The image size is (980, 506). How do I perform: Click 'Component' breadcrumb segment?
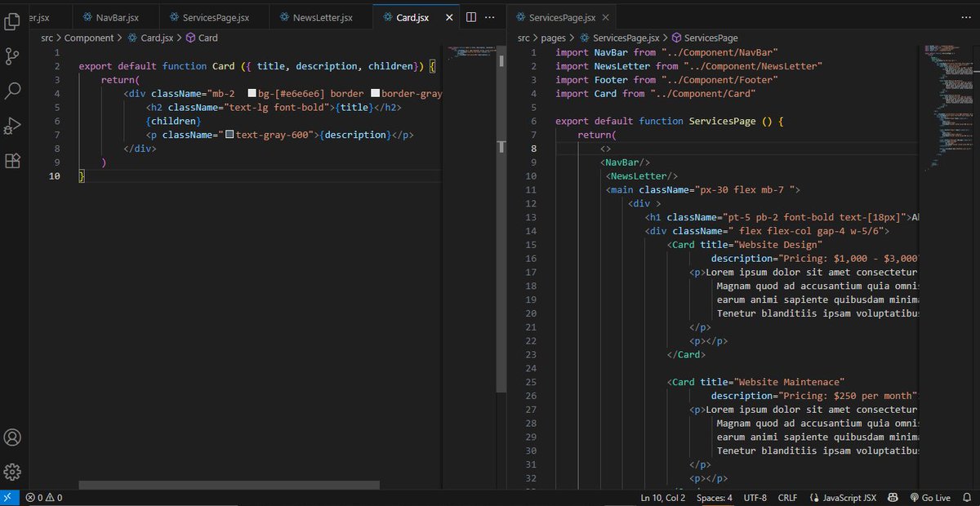[x=89, y=38]
